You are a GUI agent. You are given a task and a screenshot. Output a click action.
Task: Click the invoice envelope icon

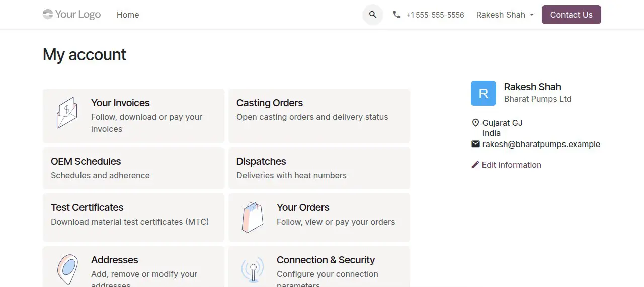click(x=67, y=113)
